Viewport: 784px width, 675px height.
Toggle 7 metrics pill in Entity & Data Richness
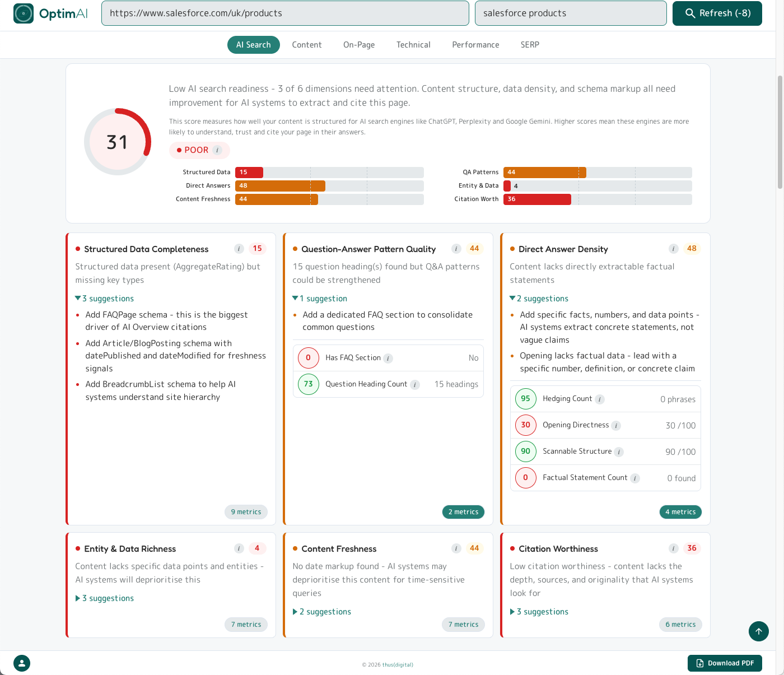click(x=246, y=625)
